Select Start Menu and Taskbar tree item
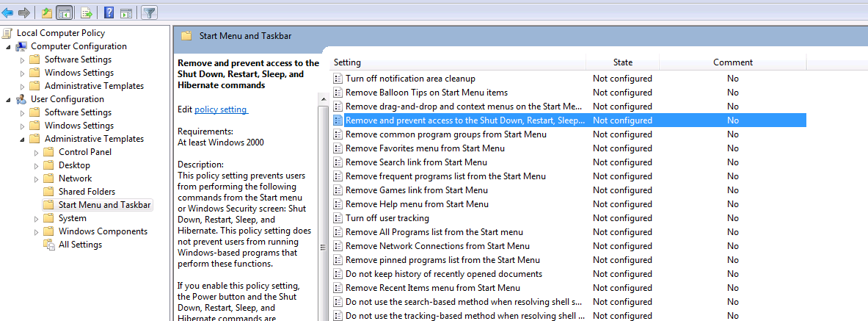 [x=104, y=205]
